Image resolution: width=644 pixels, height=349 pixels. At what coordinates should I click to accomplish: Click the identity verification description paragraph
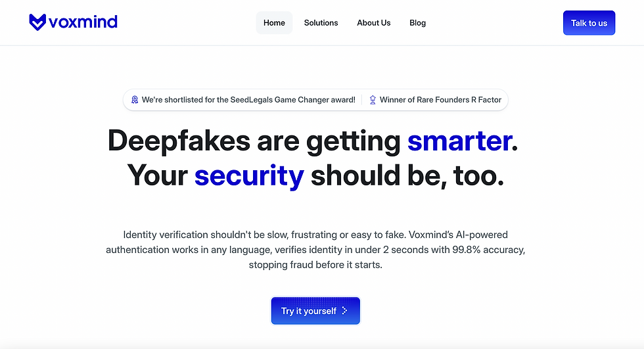coord(315,250)
